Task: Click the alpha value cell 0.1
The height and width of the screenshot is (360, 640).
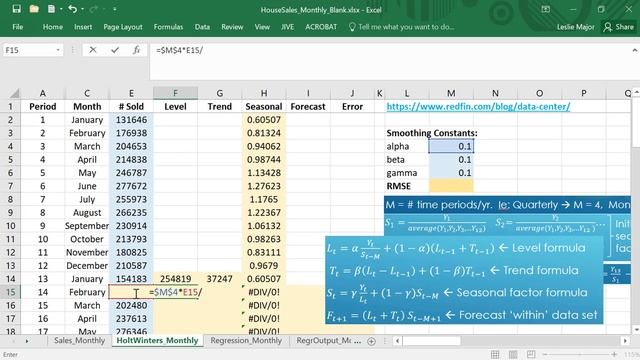Action: [451, 146]
